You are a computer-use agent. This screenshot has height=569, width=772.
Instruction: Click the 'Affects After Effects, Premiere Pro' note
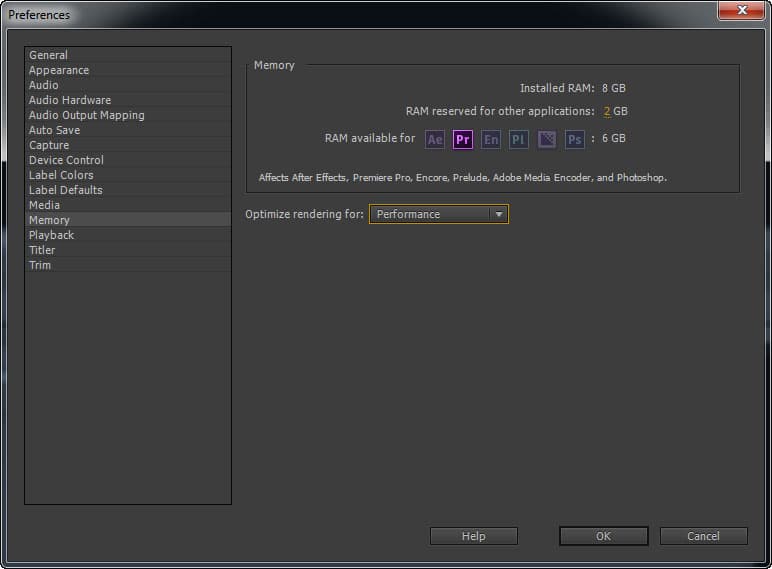pos(463,178)
